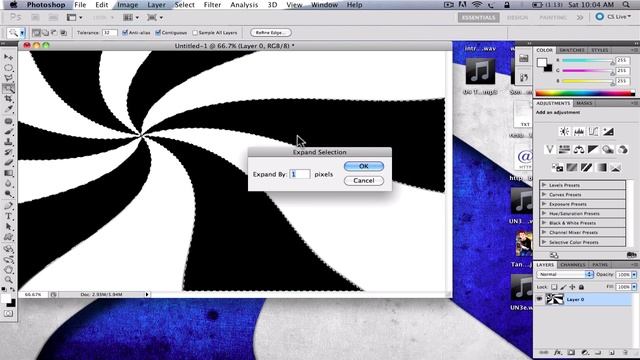Open the Opacity slider dropdown

tap(634, 275)
